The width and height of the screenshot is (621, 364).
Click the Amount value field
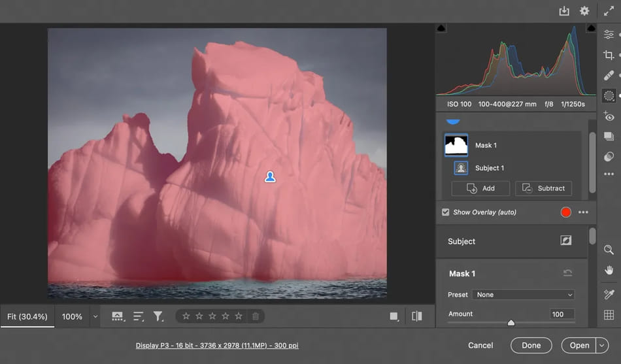click(x=562, y=314)
